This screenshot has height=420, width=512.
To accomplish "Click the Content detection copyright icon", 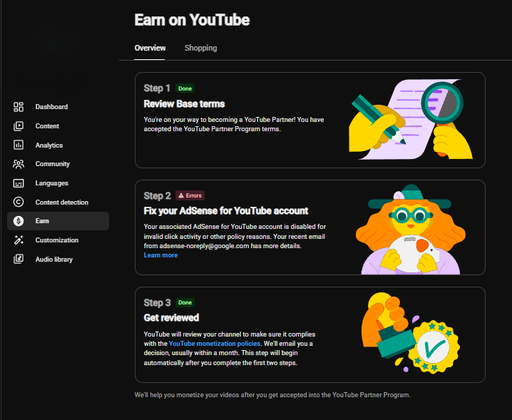I will [19, 203].
